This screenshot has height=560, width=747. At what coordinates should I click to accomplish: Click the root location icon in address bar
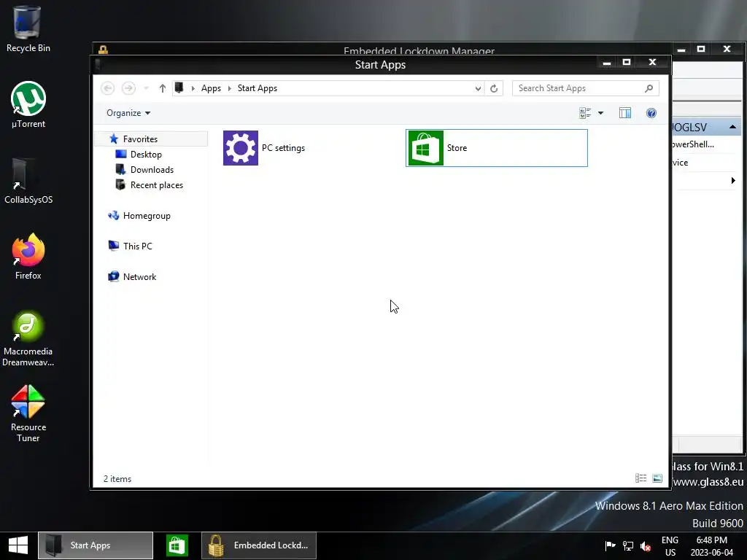tap(179, 87)
